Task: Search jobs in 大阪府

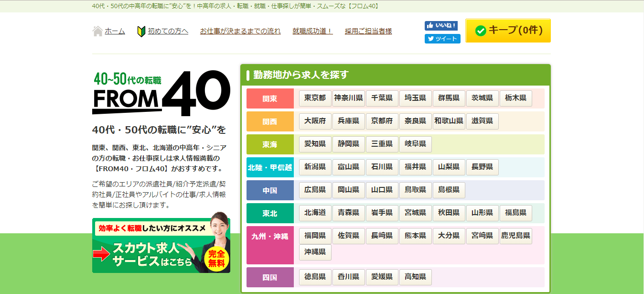Action: pyautogui.click(x=315, y=121)
